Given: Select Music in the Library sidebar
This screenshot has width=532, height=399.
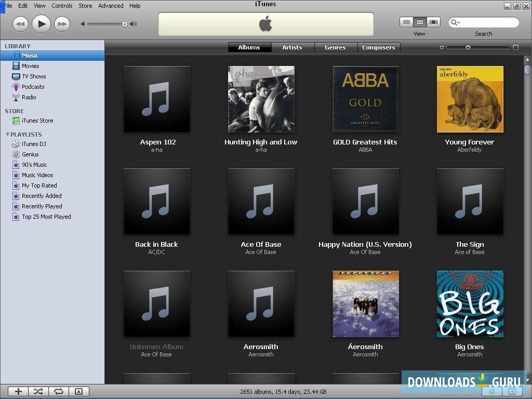Looking at the screenshot, I should point(52,56).
